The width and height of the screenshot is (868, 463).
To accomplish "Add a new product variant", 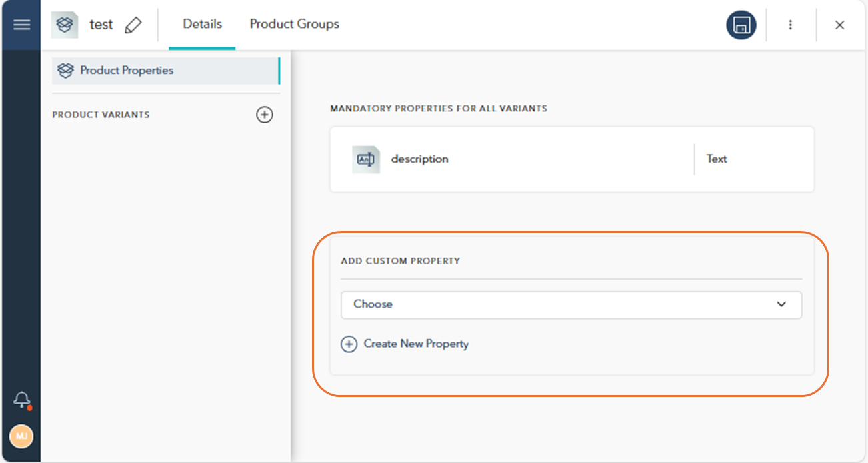I will (265, 115).
